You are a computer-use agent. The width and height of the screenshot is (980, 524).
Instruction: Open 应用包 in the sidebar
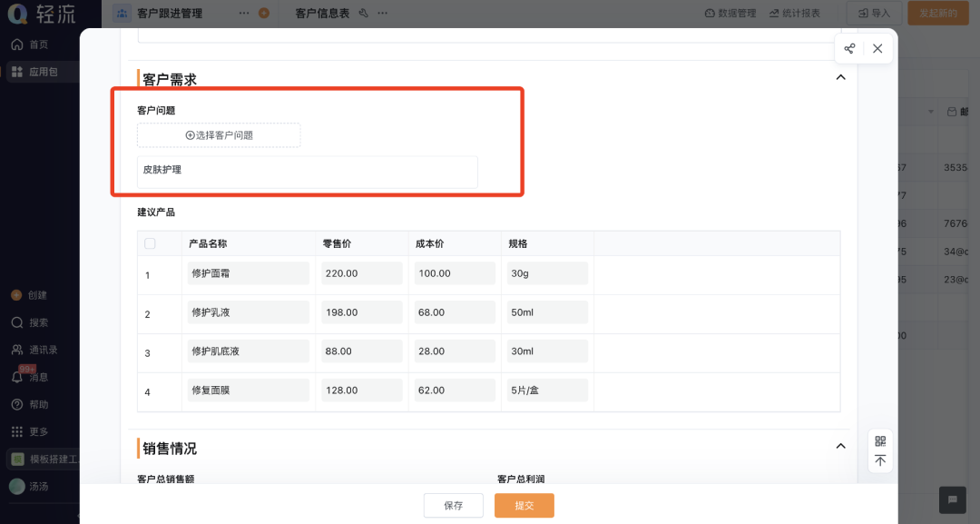coord(34,72)
